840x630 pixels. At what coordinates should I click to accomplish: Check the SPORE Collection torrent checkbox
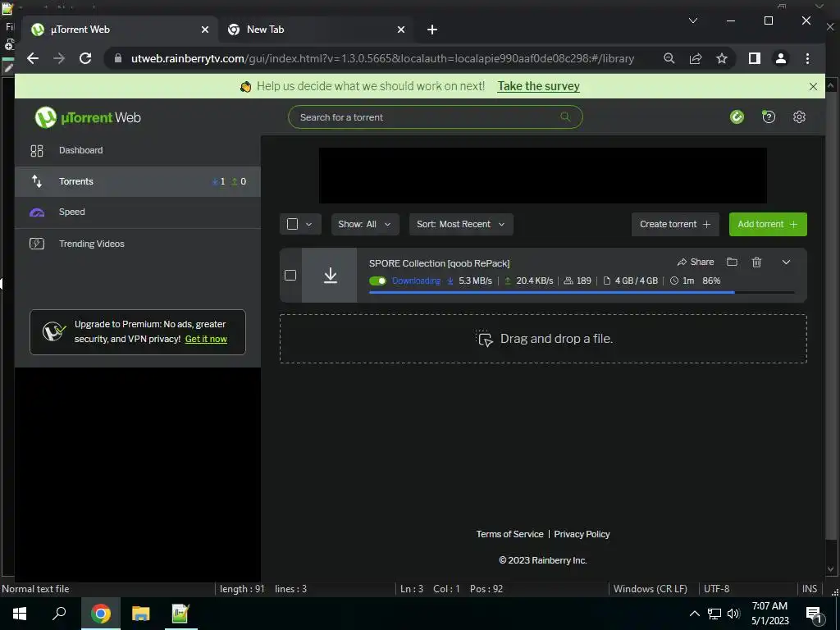coord(290,276)
